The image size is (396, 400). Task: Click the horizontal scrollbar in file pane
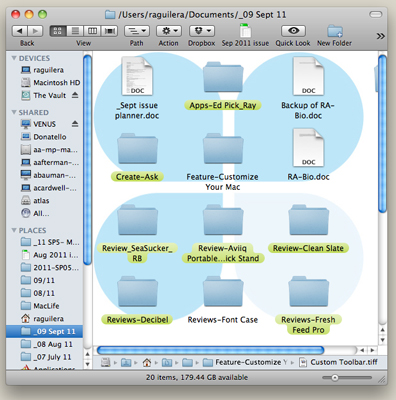tap(210, 350)
